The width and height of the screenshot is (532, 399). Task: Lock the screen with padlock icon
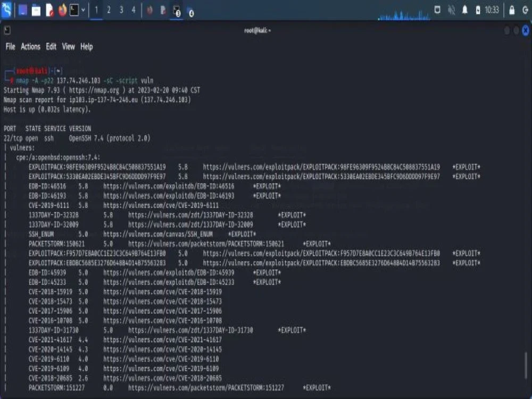pos(512,10)
